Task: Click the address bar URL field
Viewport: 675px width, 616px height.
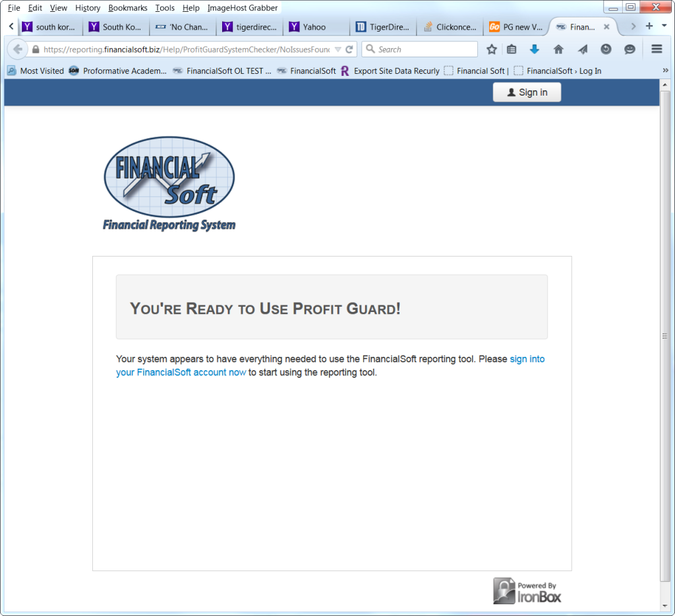Action: pos(187,49)
